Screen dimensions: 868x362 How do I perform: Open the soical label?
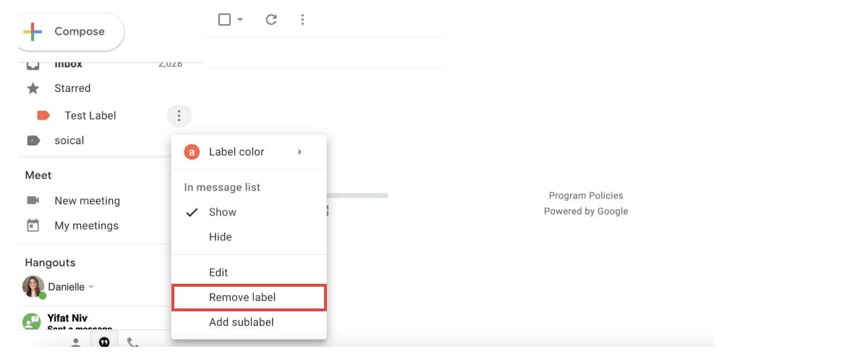point(69,140)
